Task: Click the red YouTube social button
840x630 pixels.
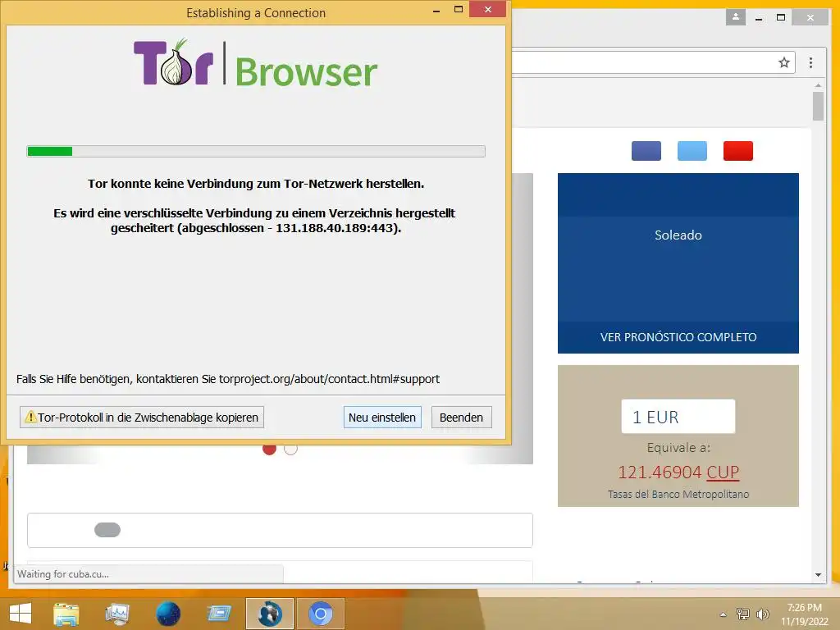Action: coord(737,151)
